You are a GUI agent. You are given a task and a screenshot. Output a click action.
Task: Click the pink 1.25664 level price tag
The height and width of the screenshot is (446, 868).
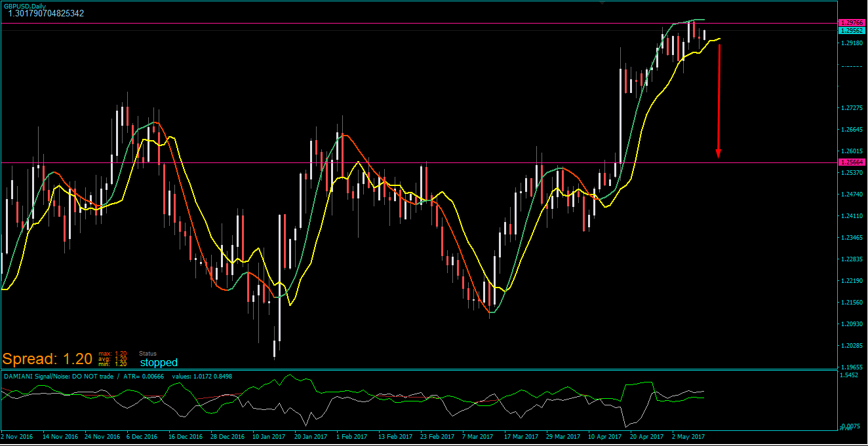[852, 162]
